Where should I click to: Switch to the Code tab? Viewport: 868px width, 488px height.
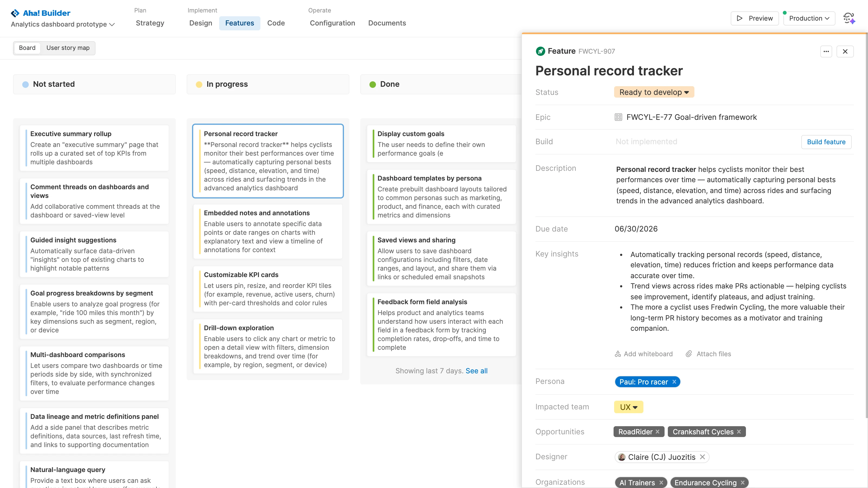(x=276, y=23)
